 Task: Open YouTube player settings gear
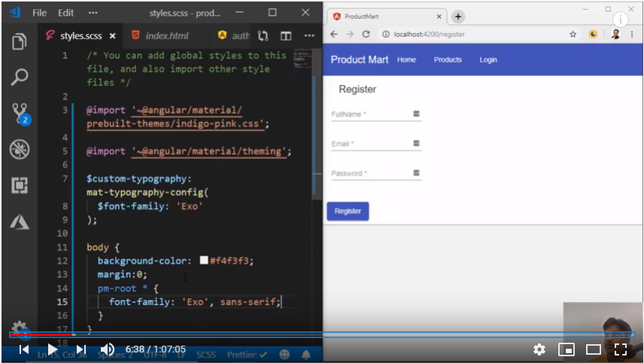[539, 349]
